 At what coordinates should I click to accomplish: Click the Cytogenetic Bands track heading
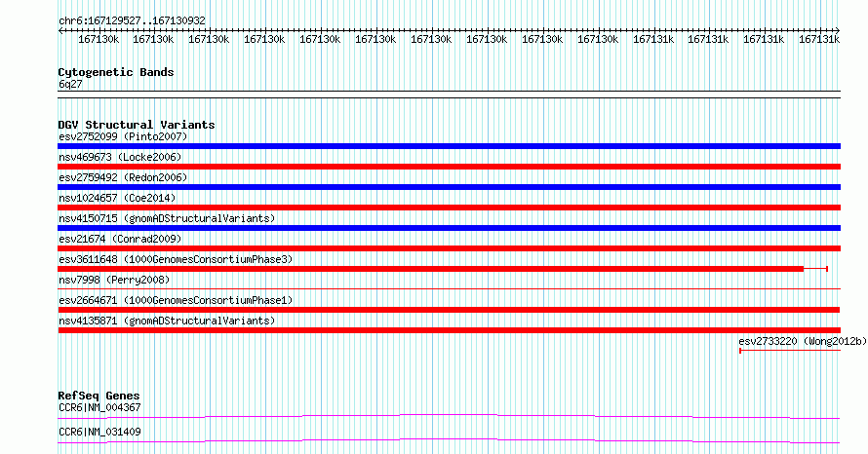click(x=116, y=72)
